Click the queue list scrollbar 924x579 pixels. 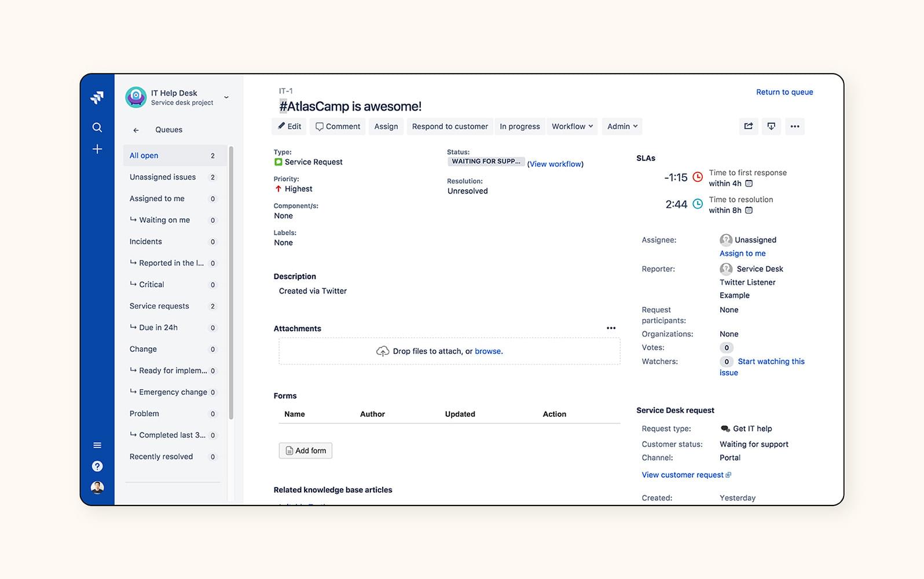click(231, 283)
